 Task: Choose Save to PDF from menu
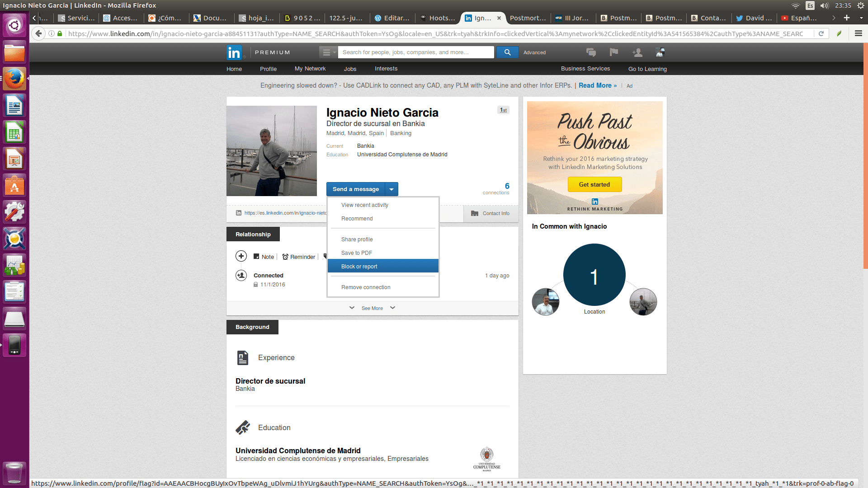pyautogui.click(x=357, y=253)
